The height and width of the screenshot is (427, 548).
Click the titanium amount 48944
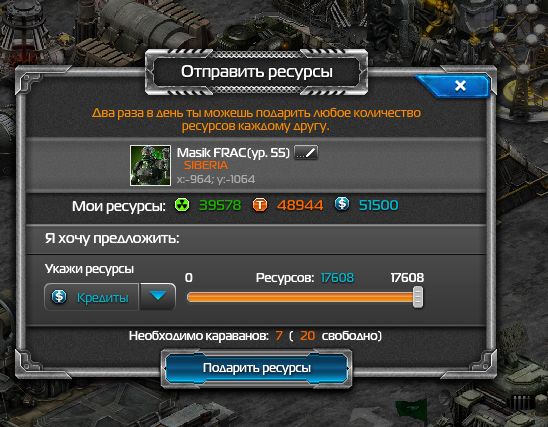pos(300,205)
